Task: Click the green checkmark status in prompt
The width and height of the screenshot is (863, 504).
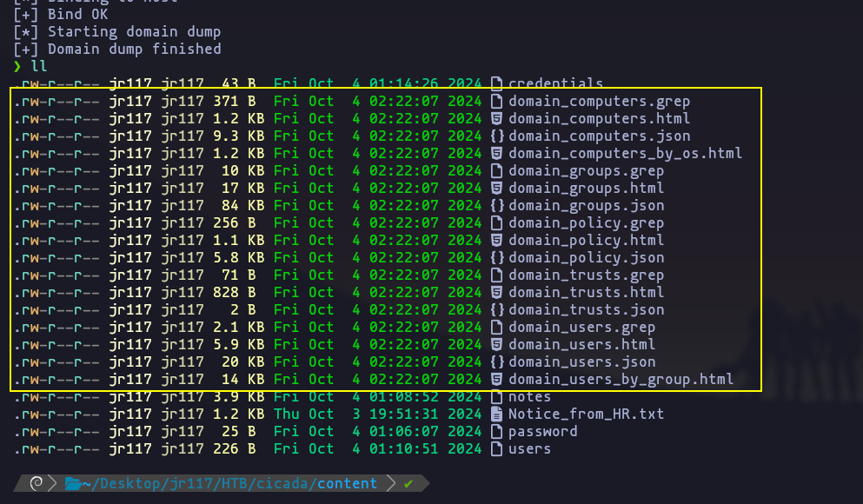Action: 408,484
